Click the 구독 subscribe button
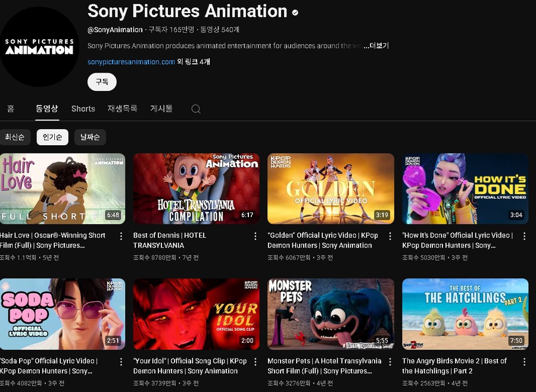Screen dimensions: 536x392 pos(102,82)
